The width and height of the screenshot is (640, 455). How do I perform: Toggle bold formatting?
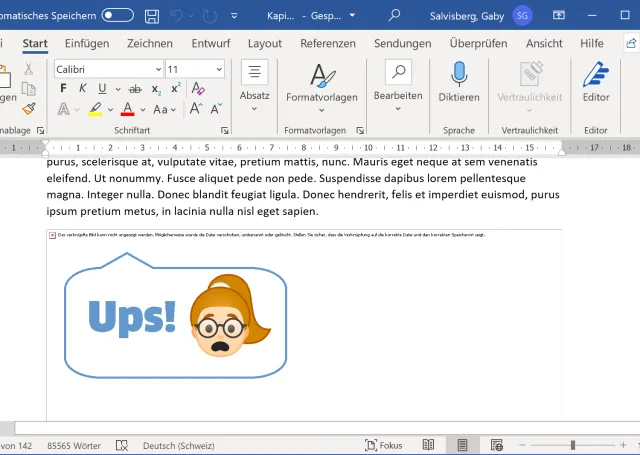(x=62, y=88)
